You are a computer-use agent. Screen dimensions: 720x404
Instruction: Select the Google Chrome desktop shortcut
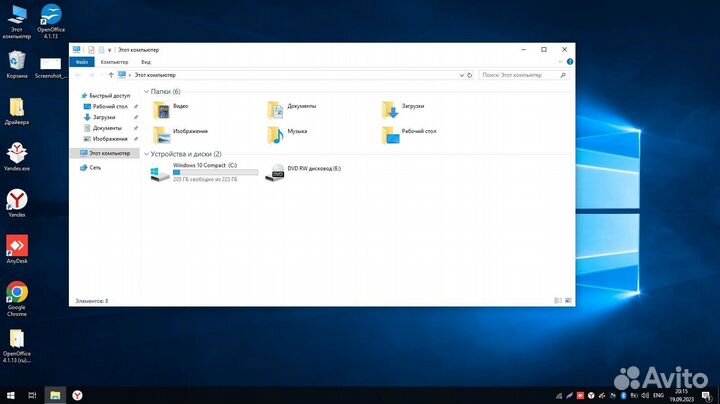pos(17,298)
